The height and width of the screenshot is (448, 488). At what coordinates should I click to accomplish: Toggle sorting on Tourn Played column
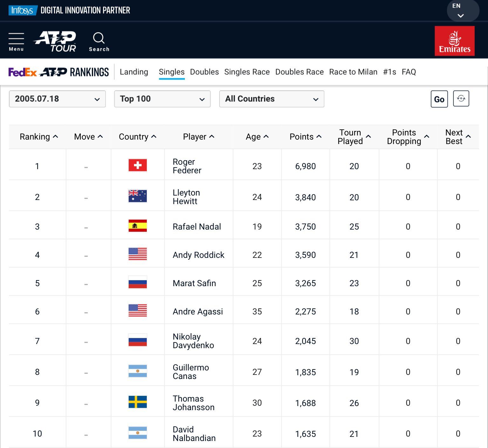coord(354,137)
